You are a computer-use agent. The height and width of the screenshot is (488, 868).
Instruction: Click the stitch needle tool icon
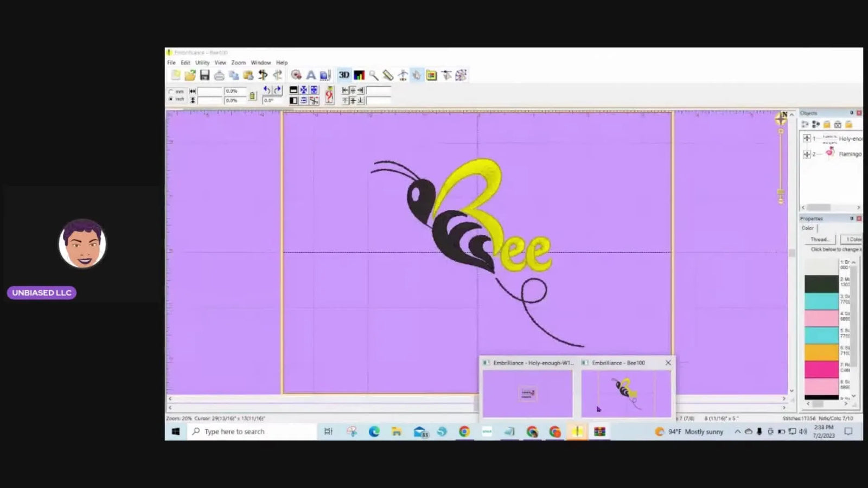(446, 75)
